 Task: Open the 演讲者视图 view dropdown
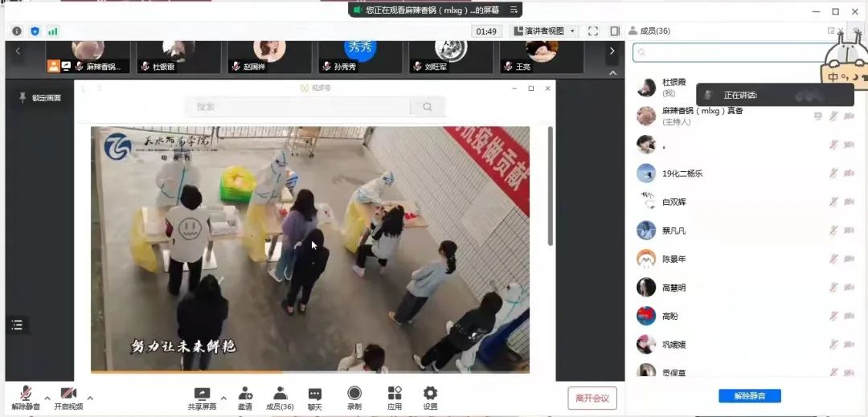point(546,31)
